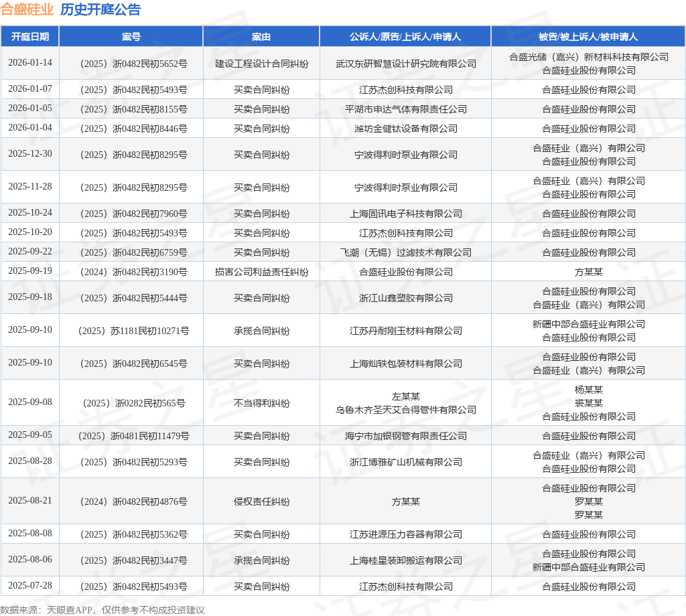
Task: Click plaintiff 飞潮（无锡）过滤技术有限公司
Action: [x=405, y=252]
